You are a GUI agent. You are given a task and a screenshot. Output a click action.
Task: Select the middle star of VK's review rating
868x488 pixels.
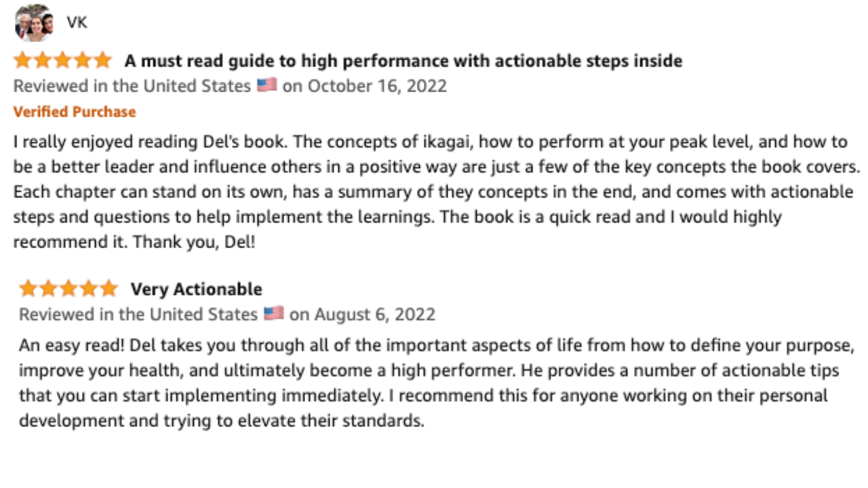pos(62,60)
